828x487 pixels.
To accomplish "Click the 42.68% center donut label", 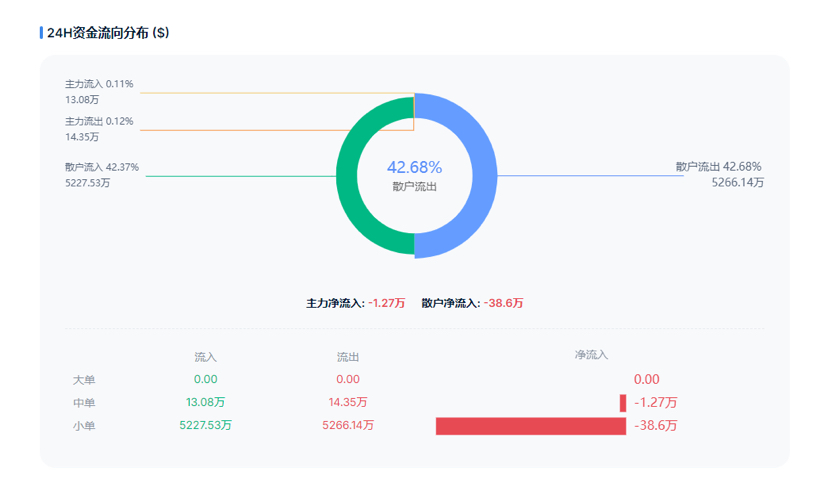I will (414, 167).
